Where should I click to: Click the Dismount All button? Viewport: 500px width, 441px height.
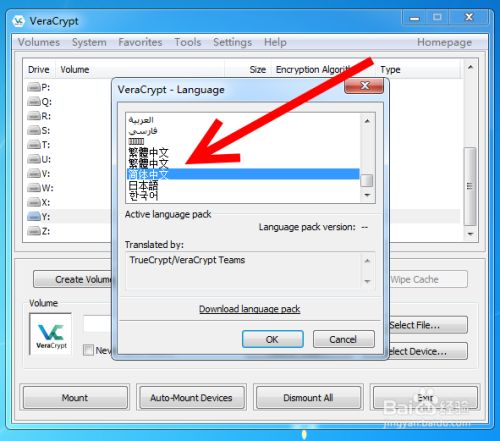(x=308, y=398)
